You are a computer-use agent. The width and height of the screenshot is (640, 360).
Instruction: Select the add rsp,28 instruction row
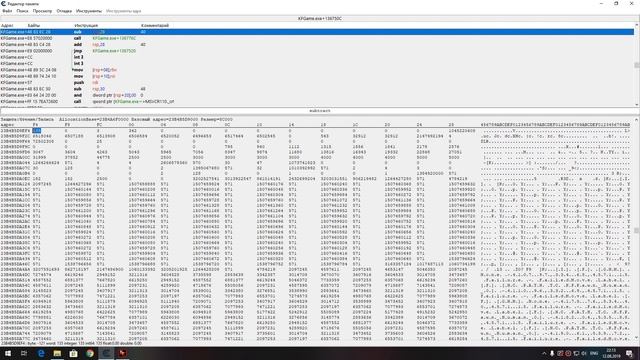tap(317, 44)
